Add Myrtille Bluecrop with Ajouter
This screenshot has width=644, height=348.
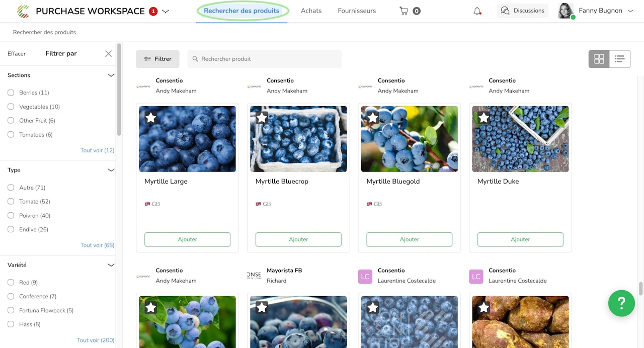pyautogui.click(x=298, y=239)
